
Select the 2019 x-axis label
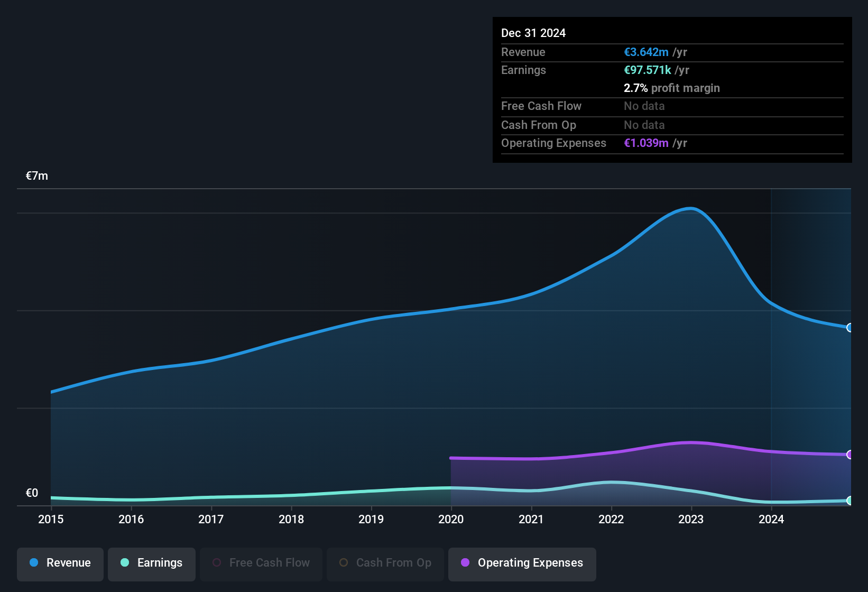(371, 520)
